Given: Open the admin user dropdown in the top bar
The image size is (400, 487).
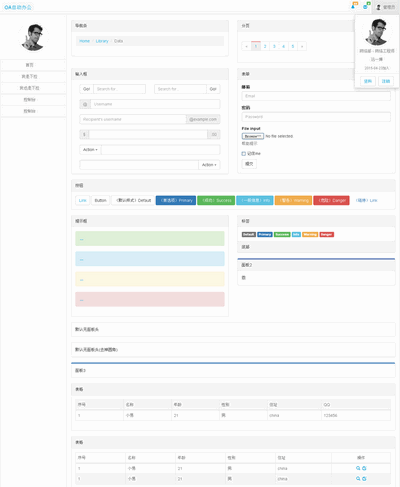Looking at the screenshot, I should click(x=386, y=7).
